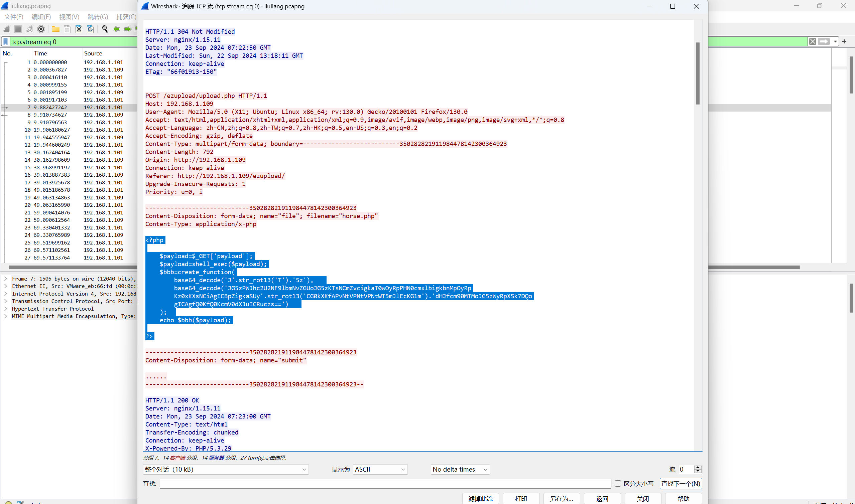
Task: Open the 显示为 ASCII dropdown
Action: (x=380, y=469)
